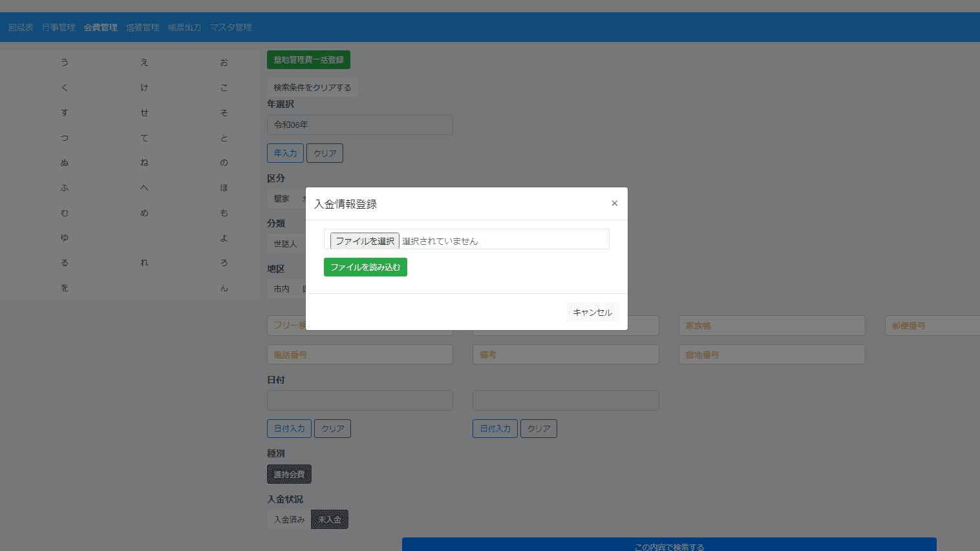
Task: Open the マスタ管理 menu
Action: tap(231, 27)
